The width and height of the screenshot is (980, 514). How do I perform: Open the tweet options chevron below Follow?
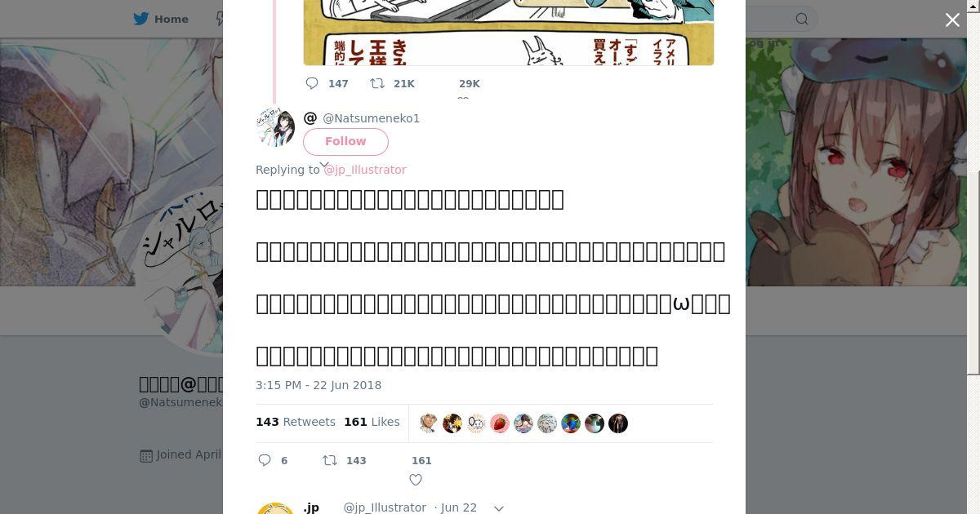pos(324,164)
